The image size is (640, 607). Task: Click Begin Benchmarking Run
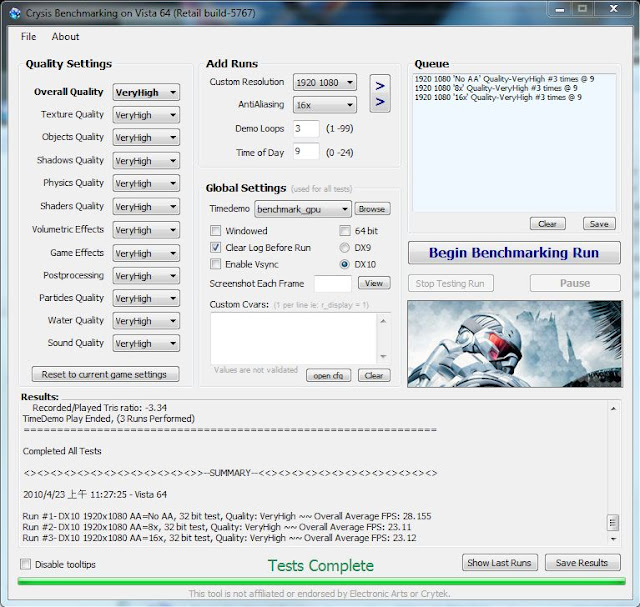pos(514,253)
